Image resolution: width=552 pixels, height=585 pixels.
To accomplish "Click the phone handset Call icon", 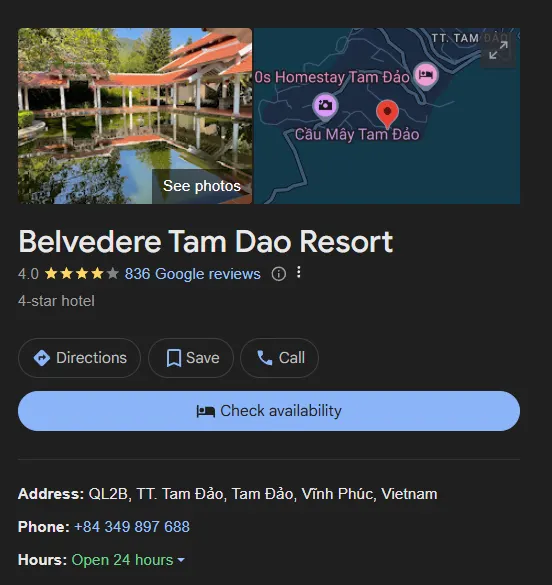I will pos(265,358).
